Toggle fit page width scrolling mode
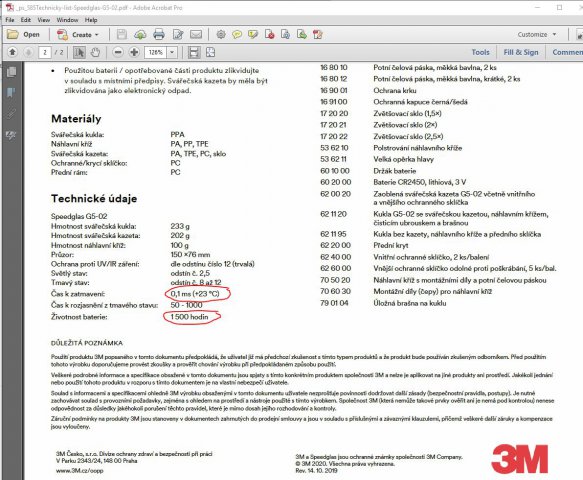583x480 pixels. click(x=194, y=52)
